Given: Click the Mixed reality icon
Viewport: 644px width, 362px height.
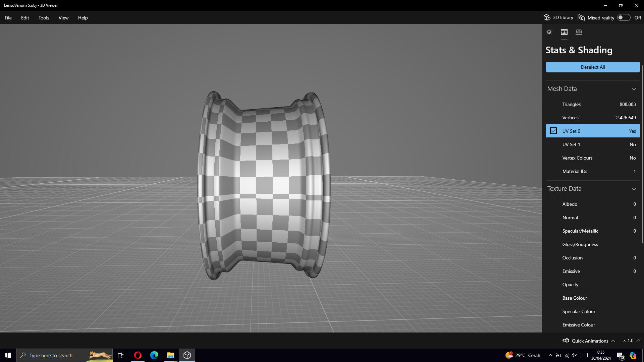Looking at the screenshot, I should coord(582,18).
